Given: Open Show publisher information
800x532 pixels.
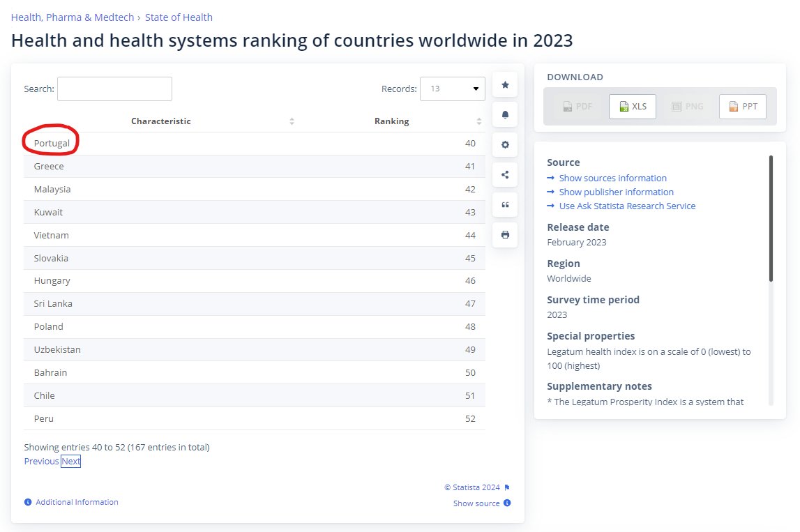Looking at the screenshot, I should tap(616, 192).
